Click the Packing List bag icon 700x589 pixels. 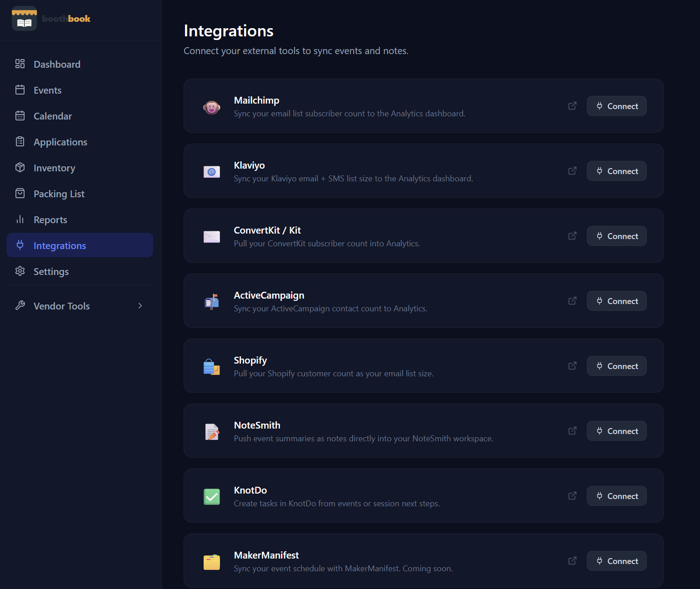pyautogui.click(x=20, y=193)
